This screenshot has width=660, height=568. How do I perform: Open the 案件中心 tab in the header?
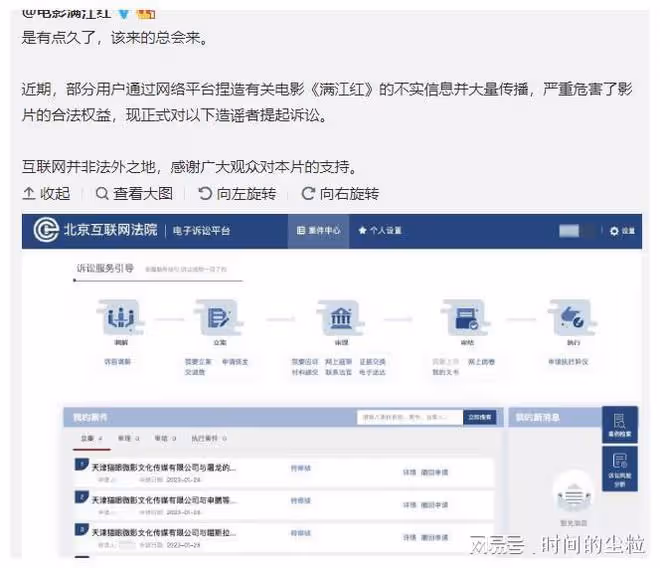pyautogui.click(x=319, y=230)
